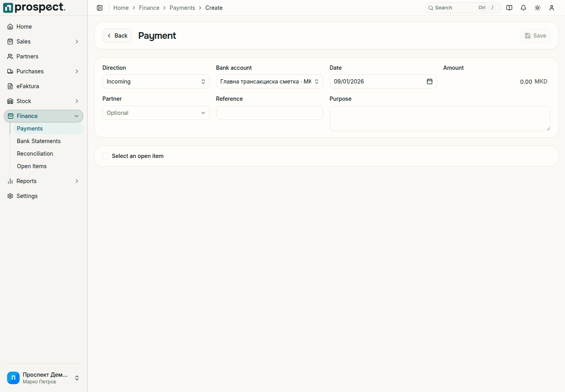Click the Save button
This screenshot has width=565, height=392.
(536, 36)
